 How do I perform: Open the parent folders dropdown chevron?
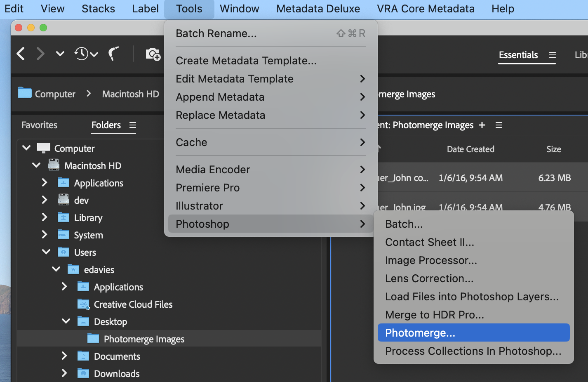click(x=60, y=54)
